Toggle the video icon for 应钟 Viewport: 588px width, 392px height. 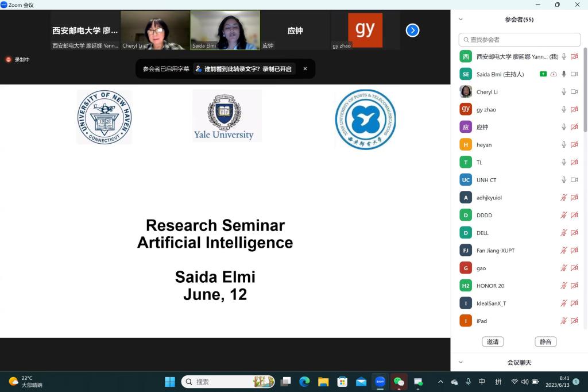(574, 127)
